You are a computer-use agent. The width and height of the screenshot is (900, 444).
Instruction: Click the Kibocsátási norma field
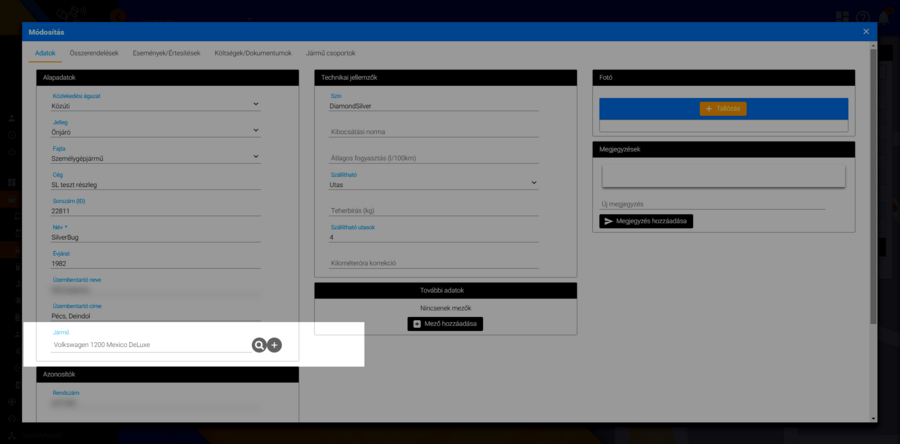(433, 131)
